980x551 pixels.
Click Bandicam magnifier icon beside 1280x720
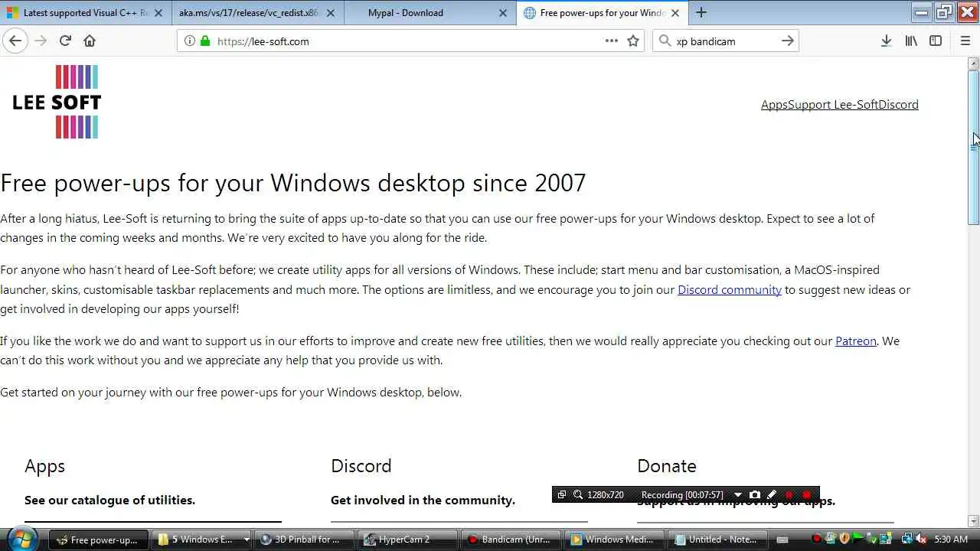click(x=578, y=494)
